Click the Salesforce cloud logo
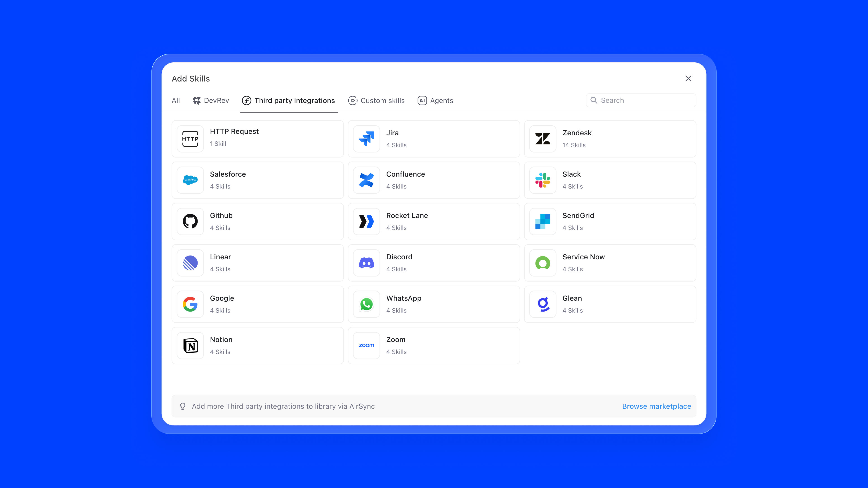The image size is (868, 488). [x=190, y=180]
